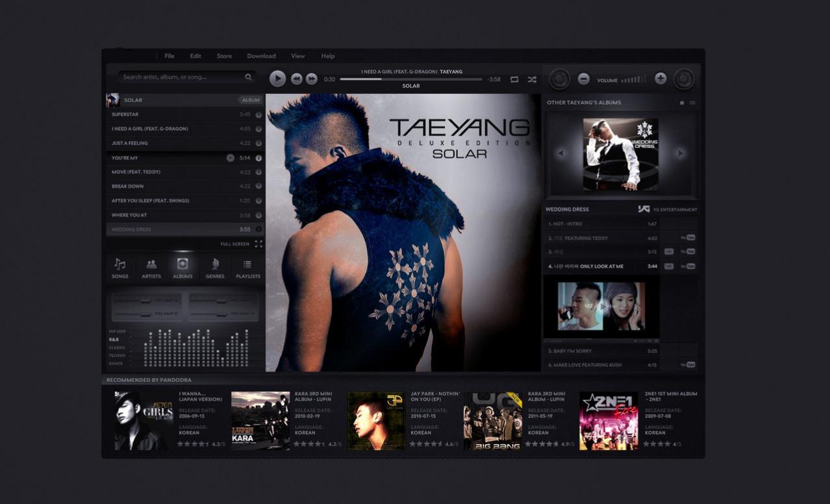Open YouTube icon for ONLY LOOK AT ME
Screen dimensions: 830x504
pos(688,266)
